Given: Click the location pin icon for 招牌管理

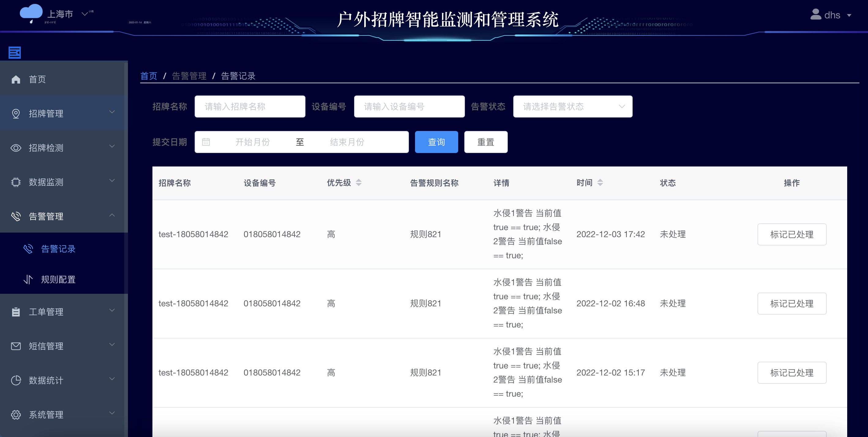Looking at the screenshot, I should tap(16, 114).
